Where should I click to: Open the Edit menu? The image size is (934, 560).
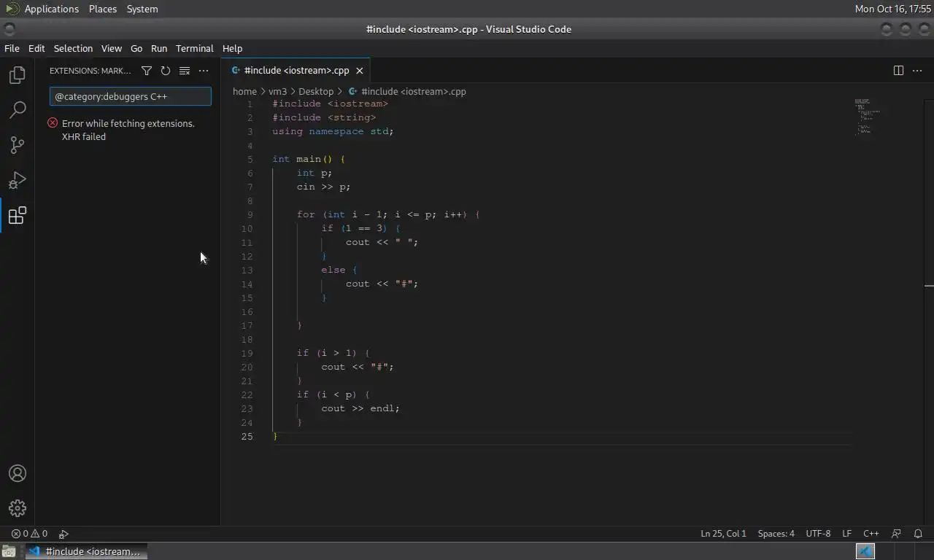tap(36, 48)
